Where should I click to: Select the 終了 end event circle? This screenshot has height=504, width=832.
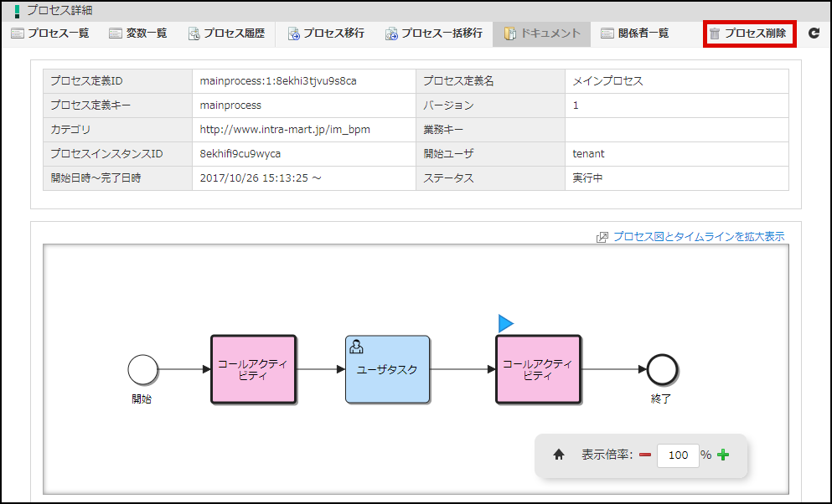662,369
